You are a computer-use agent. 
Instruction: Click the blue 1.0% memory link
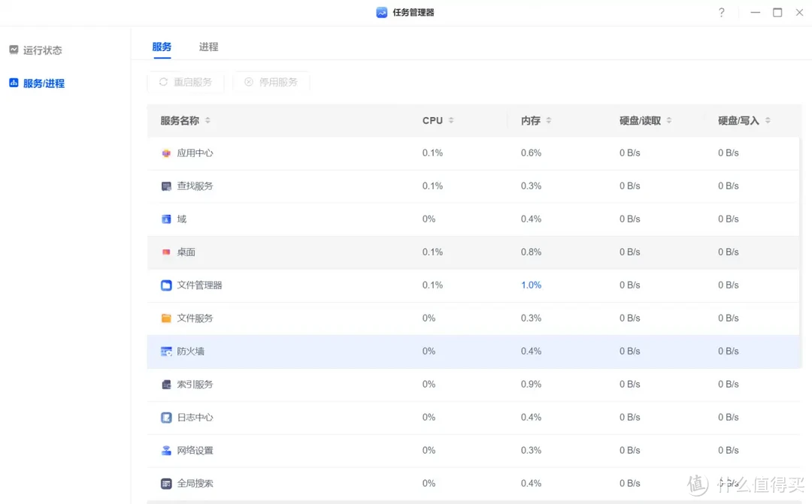coord(530,285)
